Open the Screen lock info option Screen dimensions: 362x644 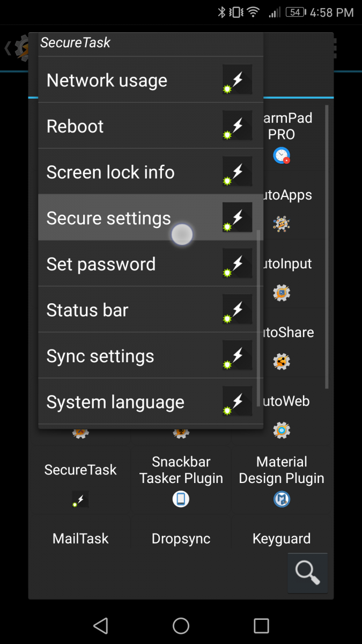(x=110, y=172)
